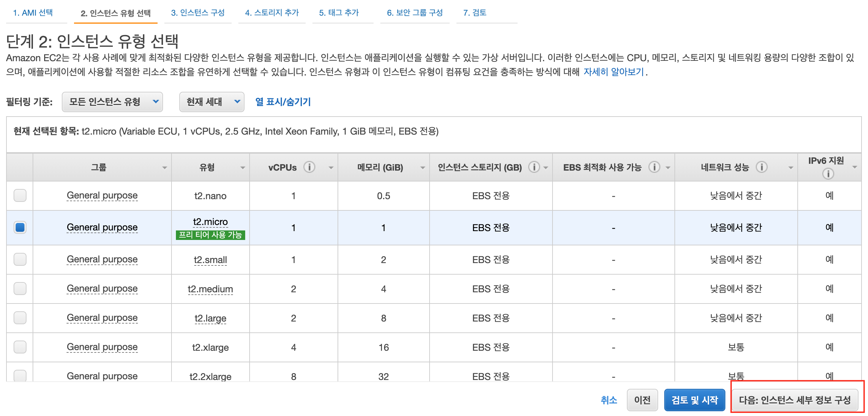The image size is (868, 416).
Task: Select the t2.nano instance checkbox
Action: (x=20, y=195)
